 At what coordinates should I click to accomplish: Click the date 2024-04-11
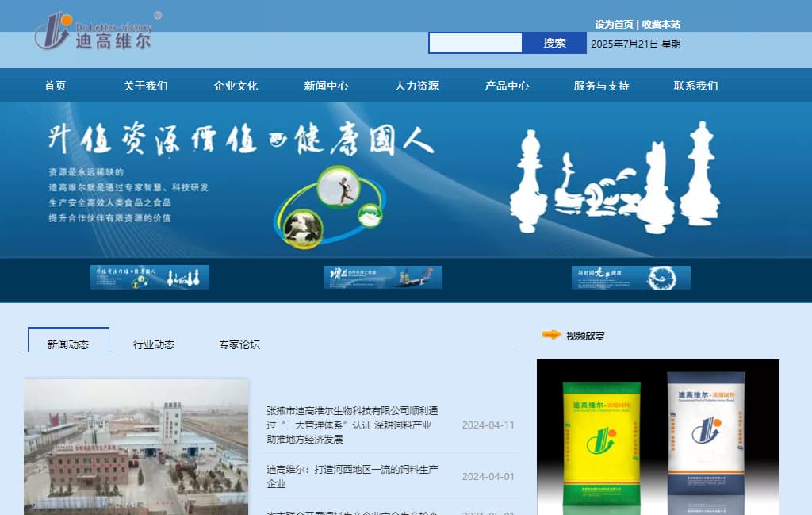(x=488, y=425)
